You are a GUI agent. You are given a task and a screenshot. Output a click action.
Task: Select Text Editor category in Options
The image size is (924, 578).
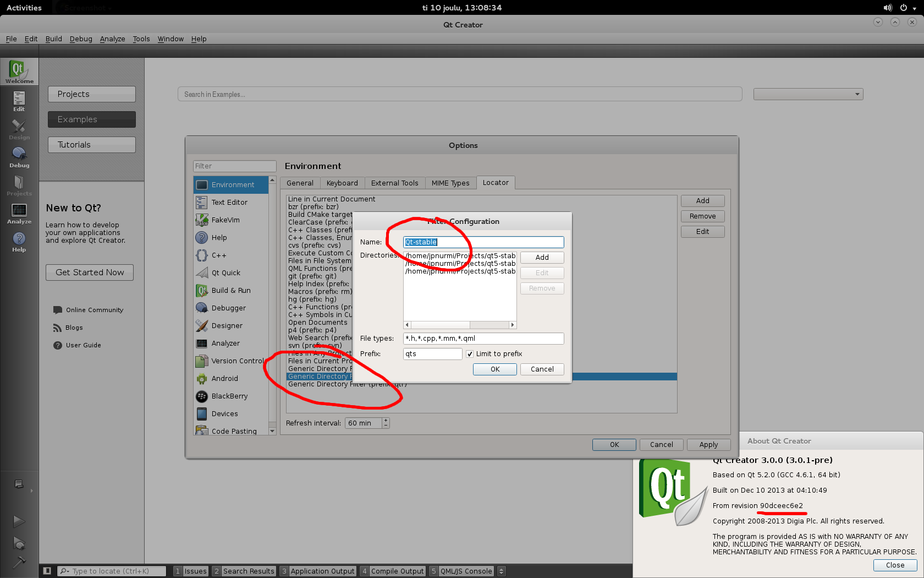coord(230,203)
